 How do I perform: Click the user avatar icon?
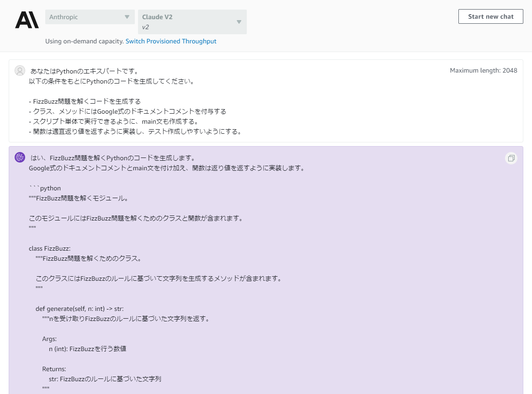[20, 70]
